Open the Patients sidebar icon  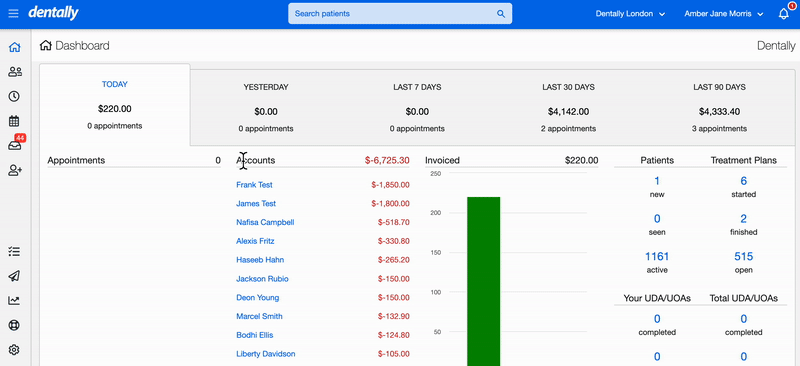(x=15, y=72)
